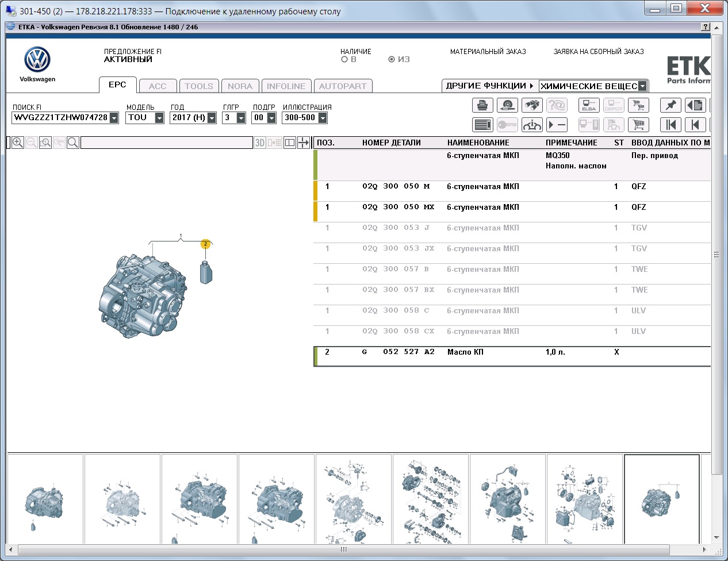
Task: Print the parts list with printer icon
Action: coord(482,105)
